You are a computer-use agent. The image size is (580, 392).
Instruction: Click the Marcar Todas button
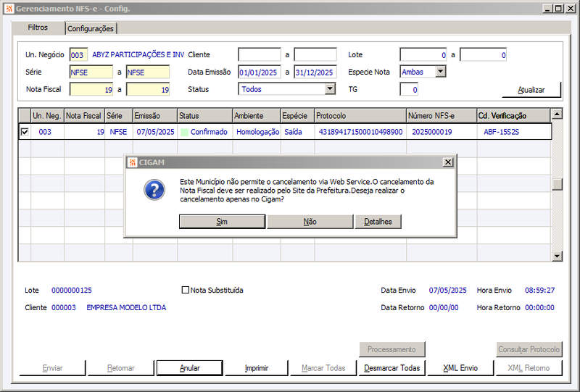click(323, 368)
